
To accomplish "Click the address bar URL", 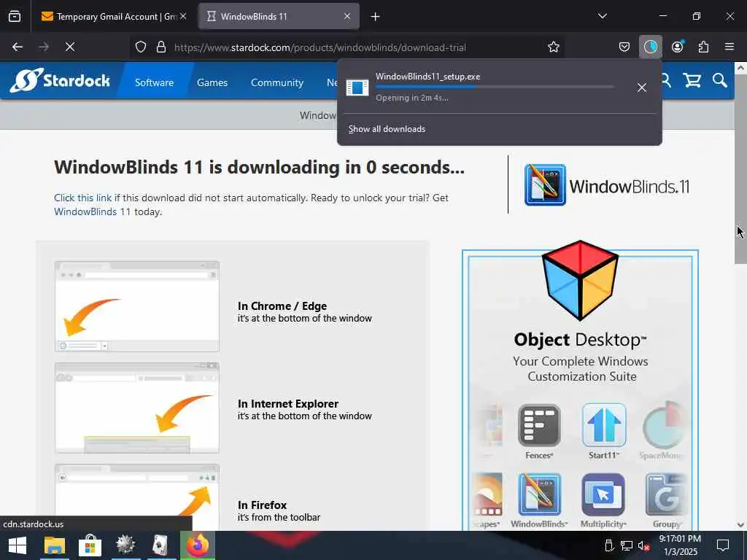I will click(x=320, y=47).
